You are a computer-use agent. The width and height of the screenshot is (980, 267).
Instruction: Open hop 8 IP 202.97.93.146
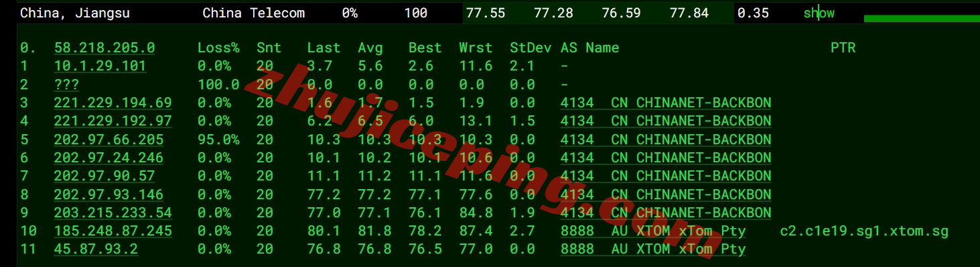[x=109, y=195]
